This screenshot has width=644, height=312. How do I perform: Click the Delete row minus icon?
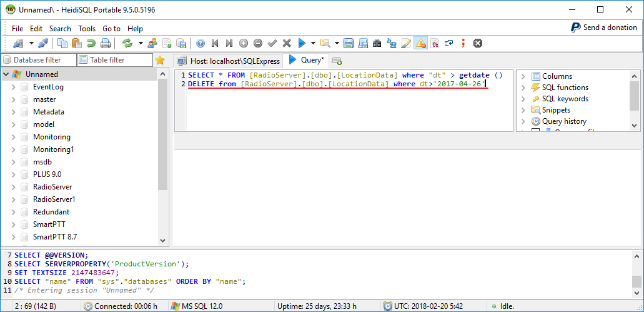coord(258,43)
